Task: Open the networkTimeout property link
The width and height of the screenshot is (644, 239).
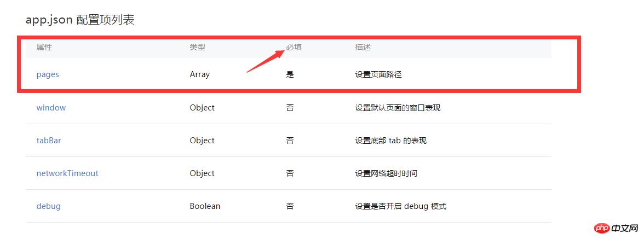Action: (67, 173)
